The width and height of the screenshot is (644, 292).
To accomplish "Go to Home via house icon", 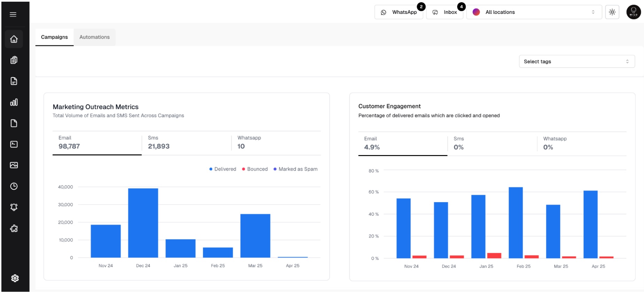I will coord(14,39).
